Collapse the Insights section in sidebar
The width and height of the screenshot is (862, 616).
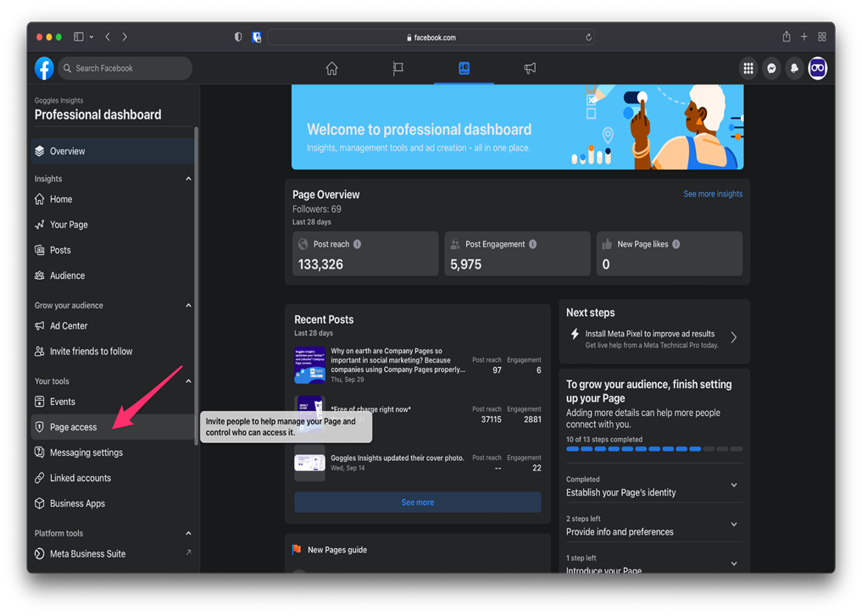click(188, 179)
